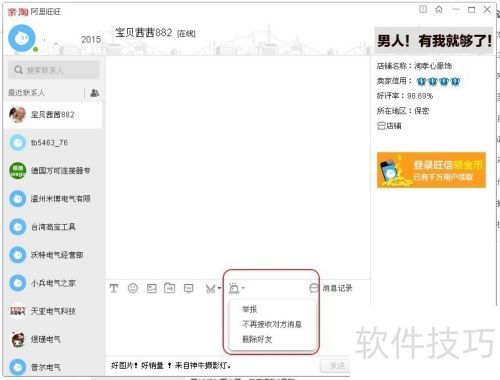Click the message input text line
The width and height of the screenshot is (500, 380).
coord(171,366)
